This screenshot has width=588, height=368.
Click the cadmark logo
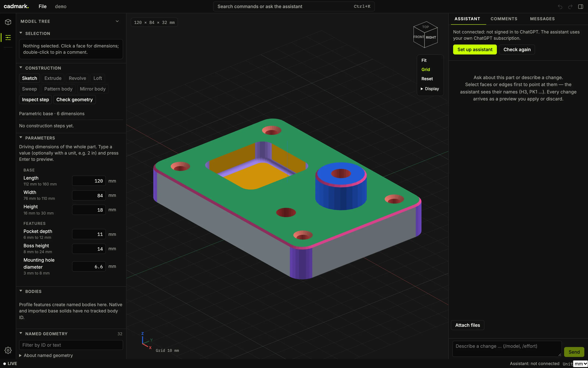16,6
